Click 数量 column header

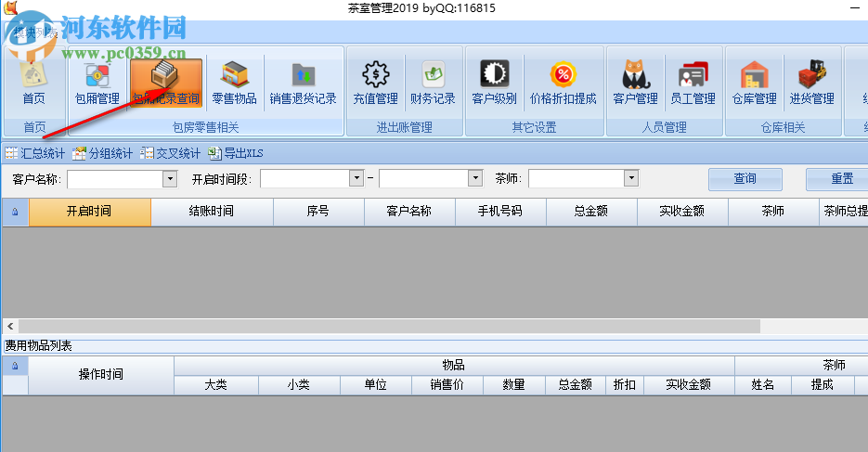point(514,385)
